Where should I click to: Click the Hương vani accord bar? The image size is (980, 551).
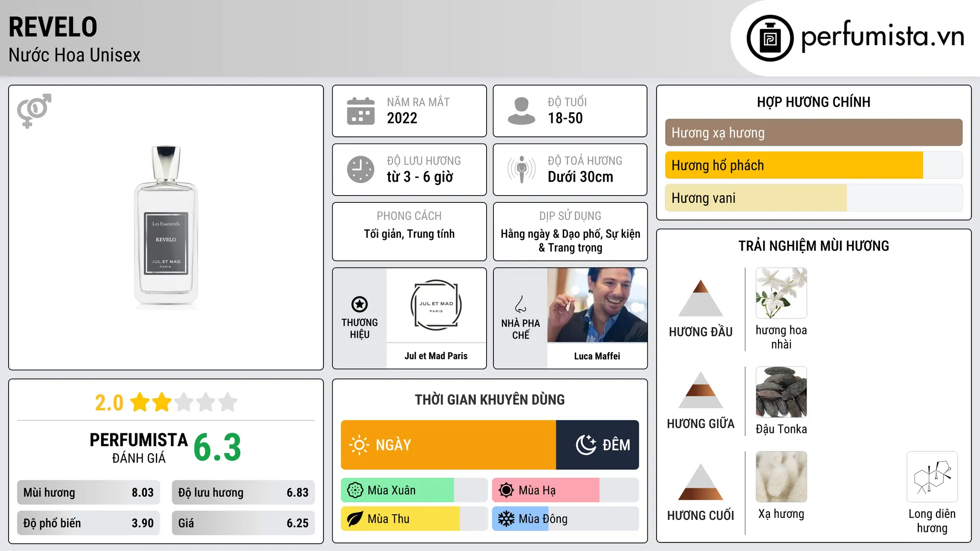tap(814, 198)
